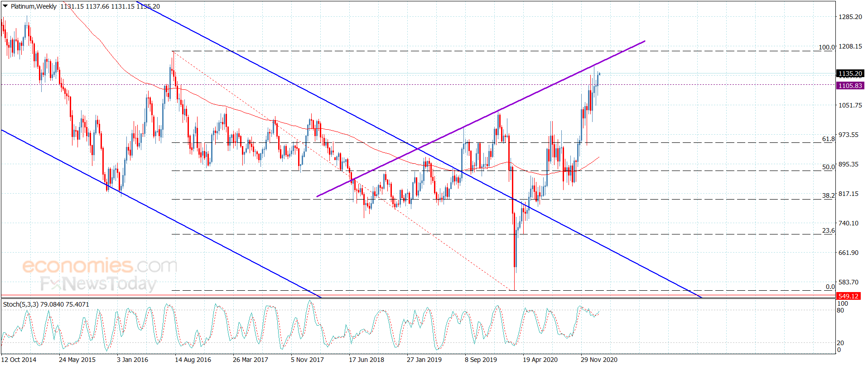
Task: Click the 1285.20 price axis label
Action: click(850, 17)
